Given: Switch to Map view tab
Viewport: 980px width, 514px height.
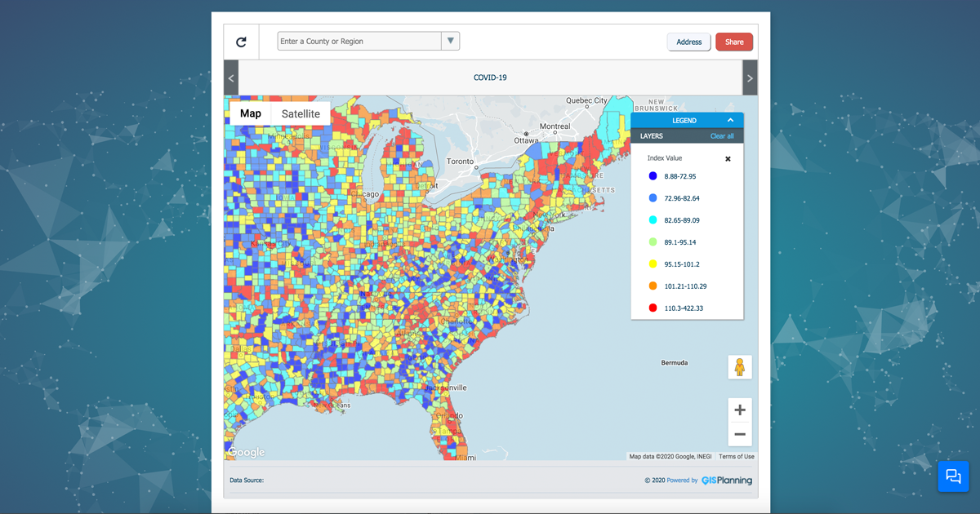Looking at the screenshot, I should coord(251,113).
